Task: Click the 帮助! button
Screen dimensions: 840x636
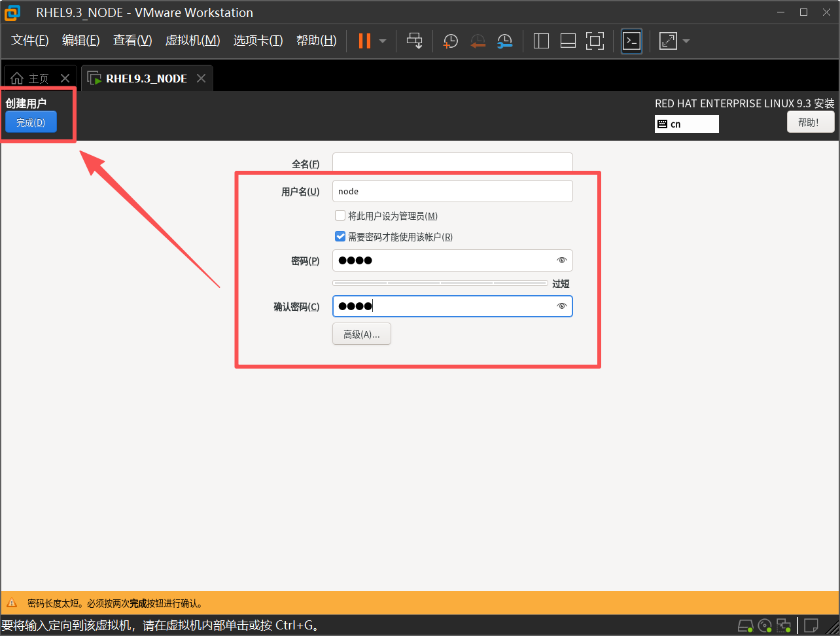Action: tap(811, 122)
